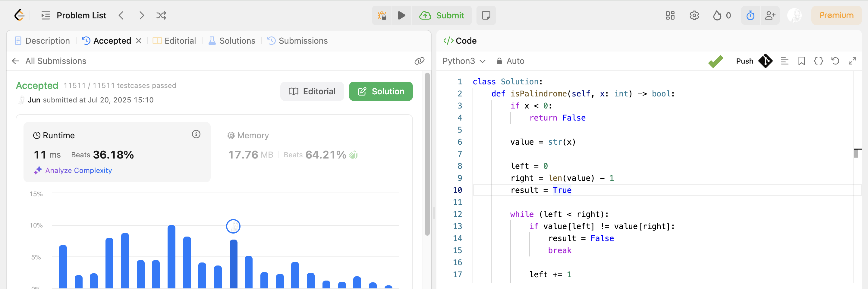Go to the next problem
Image resolution: width=868 pixels, height=289 pixels.
142,15
